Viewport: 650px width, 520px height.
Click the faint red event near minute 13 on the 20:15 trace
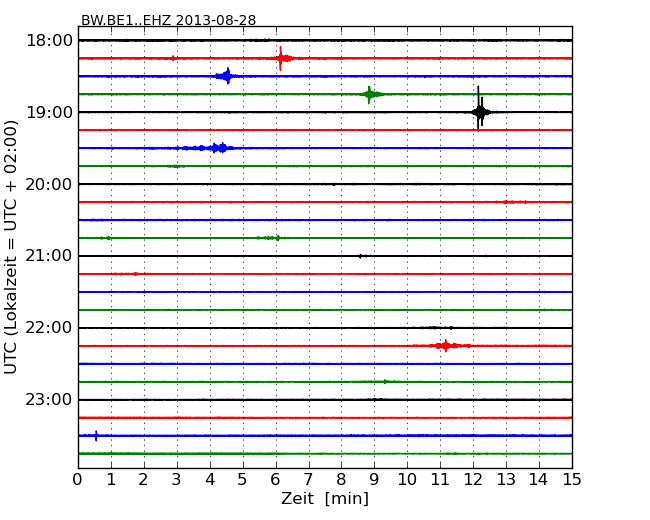click(x=511, y=202)
